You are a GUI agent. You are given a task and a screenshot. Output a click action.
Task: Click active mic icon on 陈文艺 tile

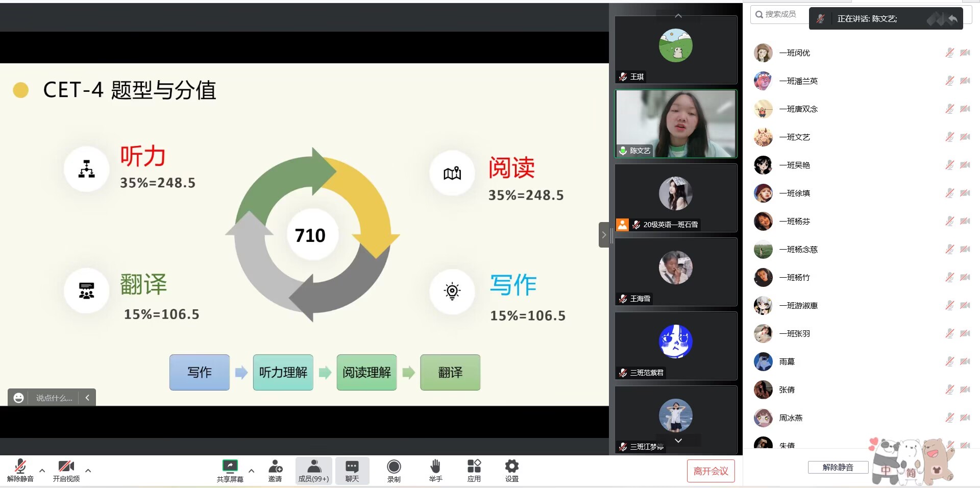(x=623, y=151)
